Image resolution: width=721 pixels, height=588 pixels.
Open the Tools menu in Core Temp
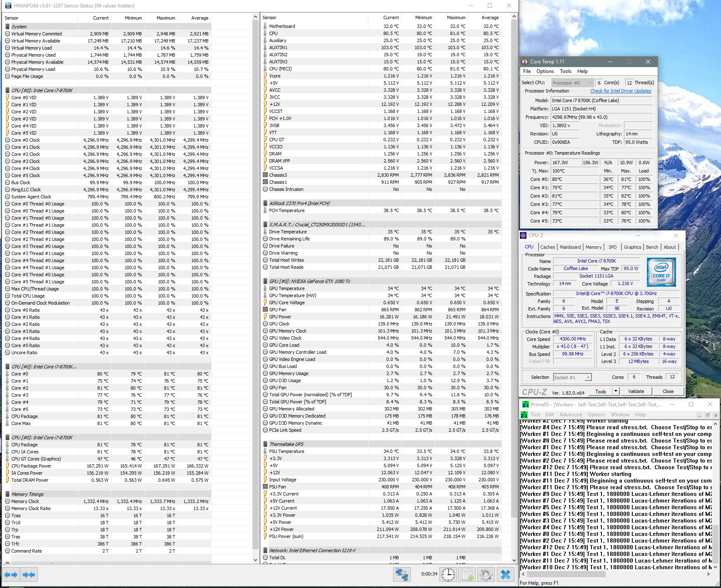pos(566,71)
